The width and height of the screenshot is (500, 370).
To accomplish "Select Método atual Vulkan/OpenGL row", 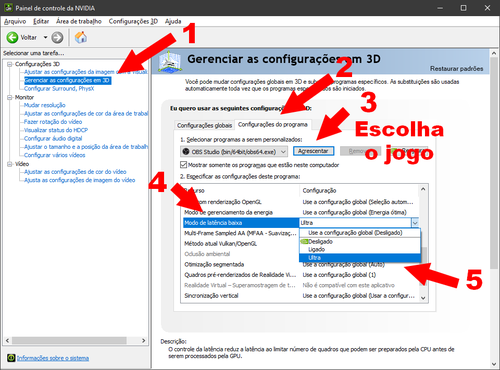I will pos(241,244).
